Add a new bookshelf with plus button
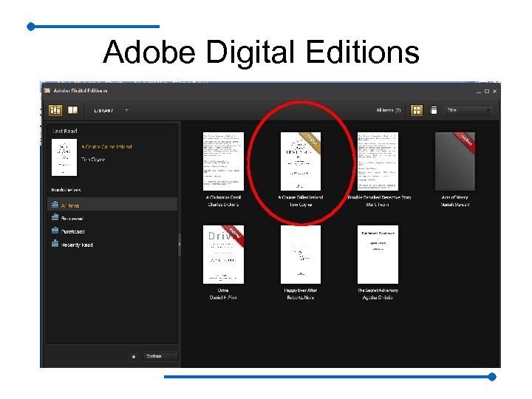This screenshot has width=532, height=399. (x=134, y=357)
